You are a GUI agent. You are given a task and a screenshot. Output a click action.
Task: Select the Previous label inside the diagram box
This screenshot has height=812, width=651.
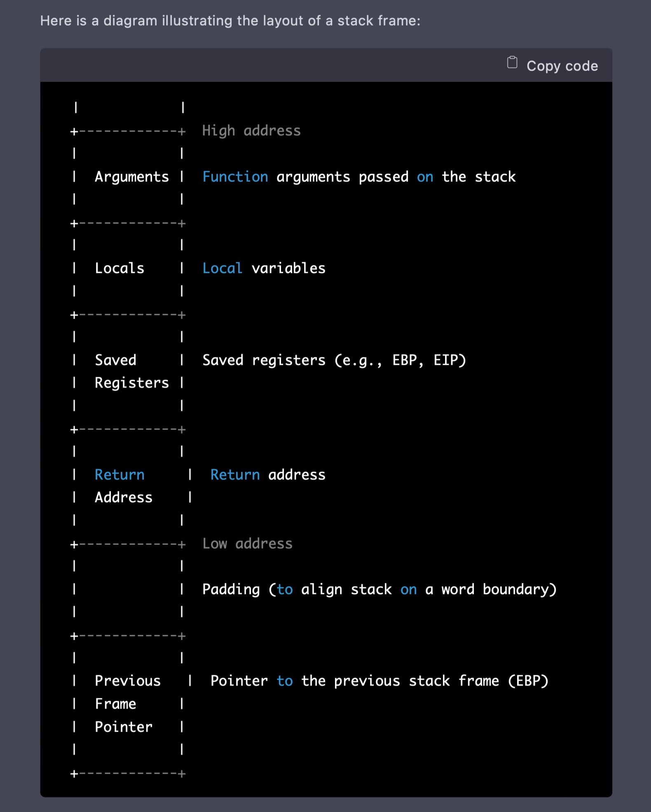(x=127, y=681)
